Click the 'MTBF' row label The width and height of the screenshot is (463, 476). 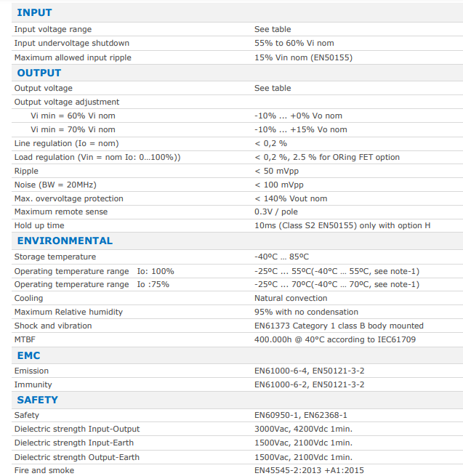(x=25, y=339)
